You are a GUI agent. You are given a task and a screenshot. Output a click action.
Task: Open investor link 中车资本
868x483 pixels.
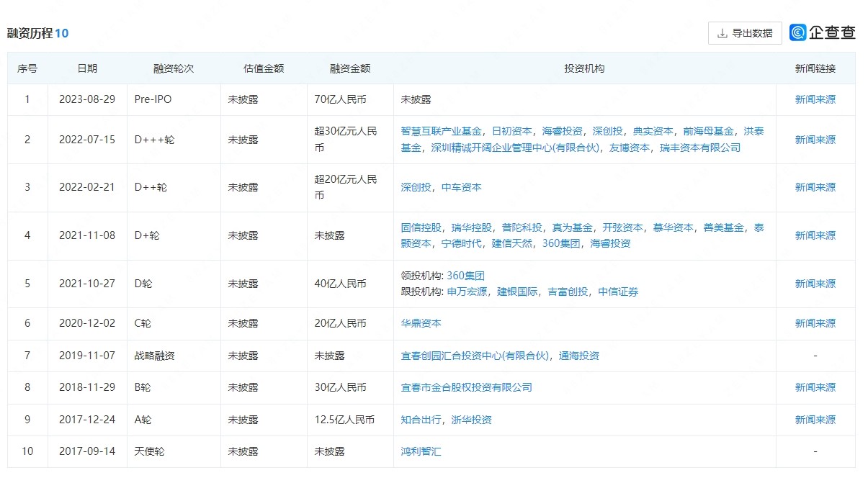pyautogui.click(x=462, y=187)
